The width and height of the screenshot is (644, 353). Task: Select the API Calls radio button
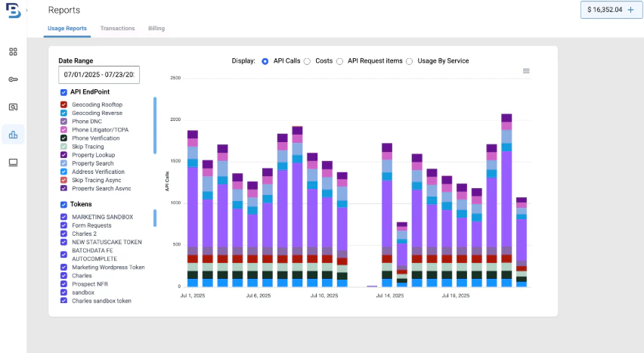265,61
